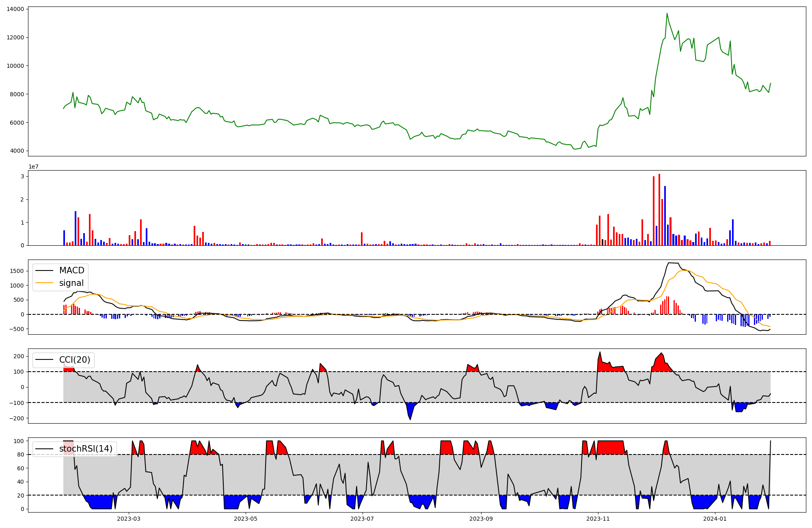Click the 4000 price axis label

pos(17,151)
